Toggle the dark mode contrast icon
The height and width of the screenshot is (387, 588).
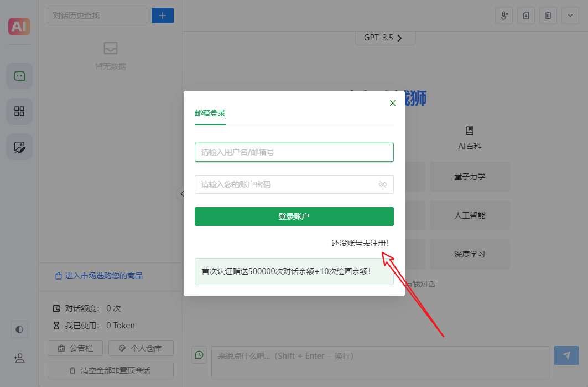(19, 329)
